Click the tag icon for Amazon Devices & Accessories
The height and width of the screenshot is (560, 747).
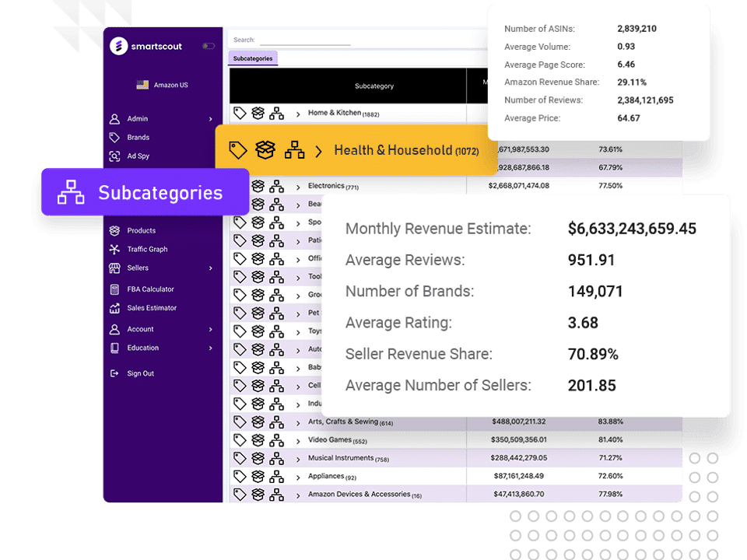(x=240, y=495)
